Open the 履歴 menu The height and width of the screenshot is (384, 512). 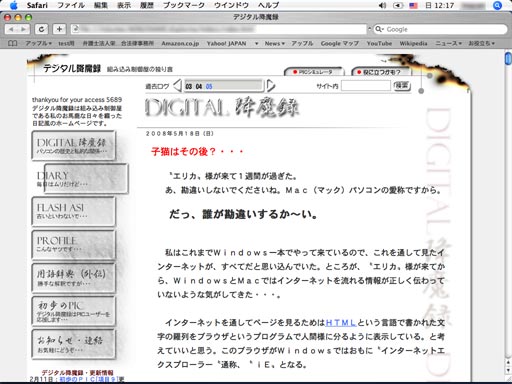coord(147,5)
